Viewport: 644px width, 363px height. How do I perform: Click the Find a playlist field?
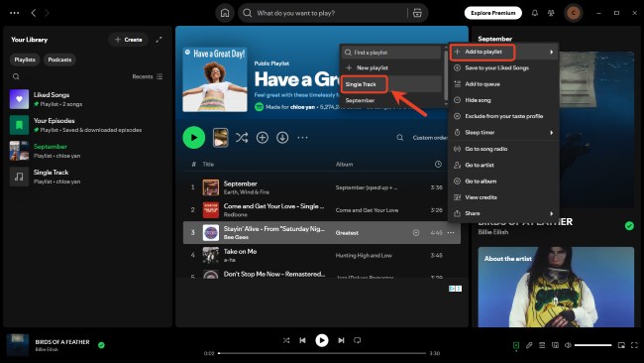coord(391,53)
